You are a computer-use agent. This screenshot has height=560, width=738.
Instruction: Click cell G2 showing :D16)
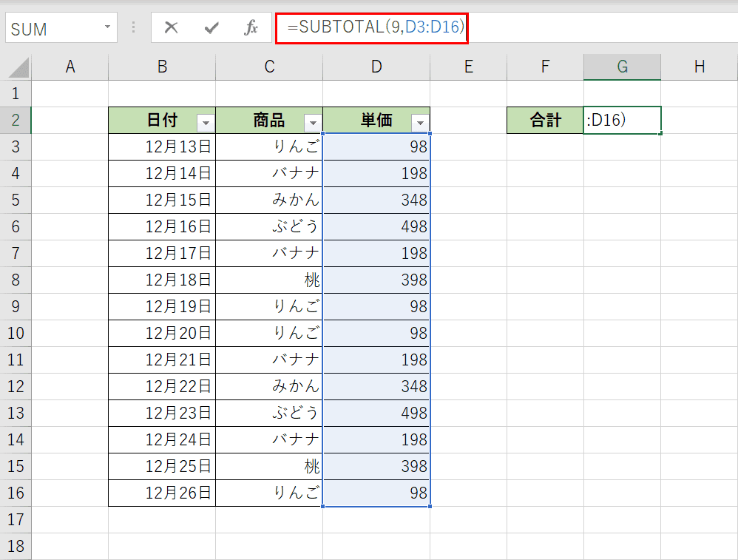pyautogui.click(x=622, y=120)
